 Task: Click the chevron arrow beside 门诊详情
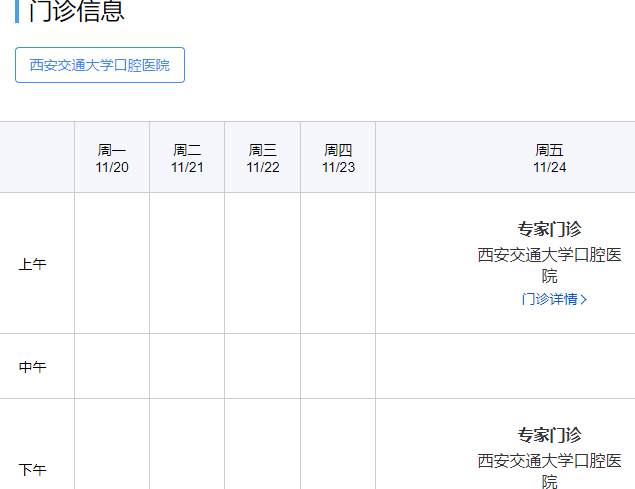pyautogui.click(x=584, y=299)
